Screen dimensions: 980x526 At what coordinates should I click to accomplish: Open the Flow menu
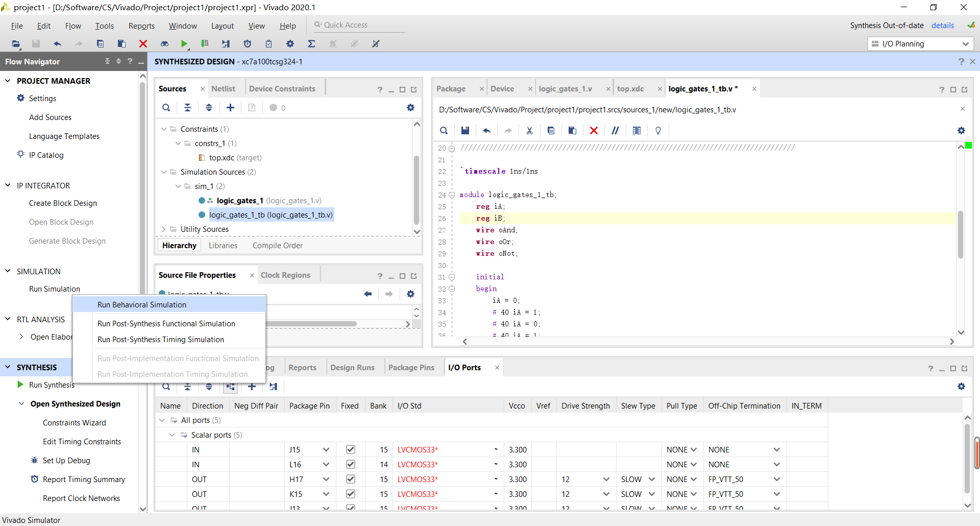coord(73,26)
